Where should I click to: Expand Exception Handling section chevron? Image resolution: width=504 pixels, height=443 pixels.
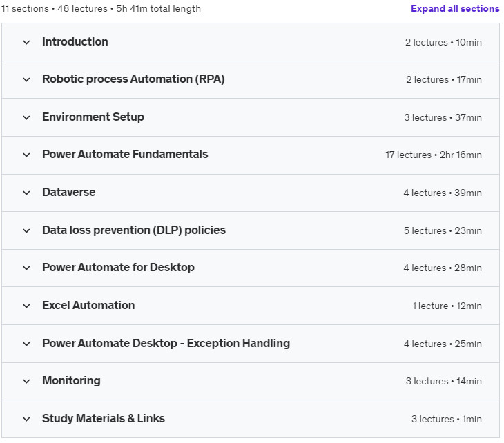[27, 344]
